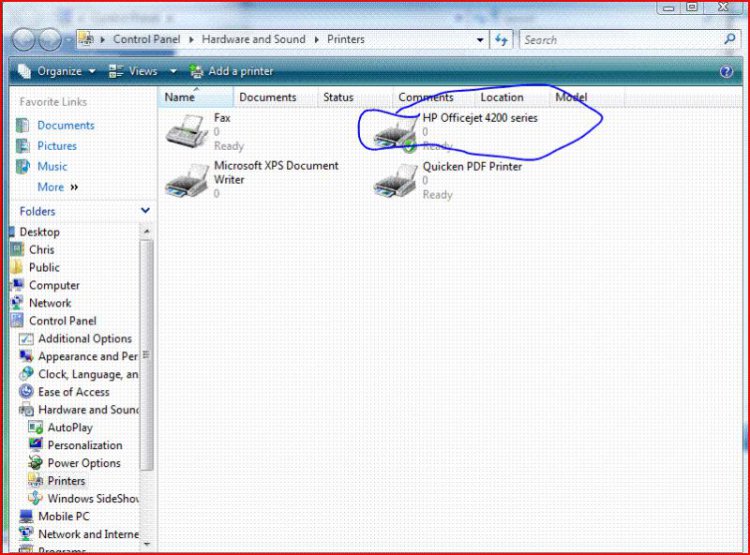Select Network in folder tree
The width and height of the screenshot is (750, 555).
(x=50, y=303)
